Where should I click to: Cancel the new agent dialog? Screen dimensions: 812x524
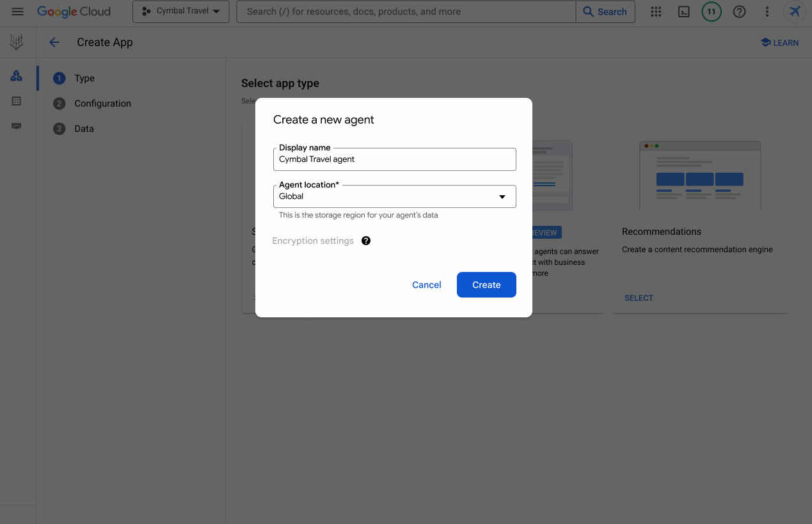pos(426,285)
